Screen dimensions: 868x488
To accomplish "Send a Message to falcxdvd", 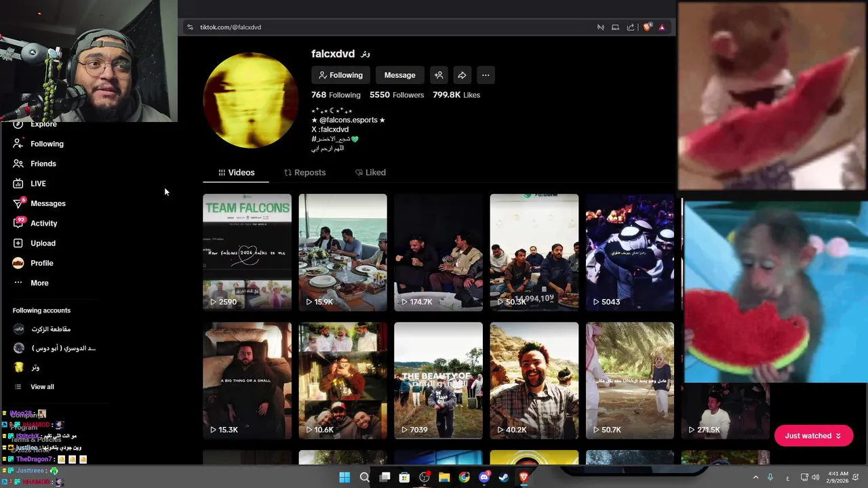I will click(x=399, y=75).
